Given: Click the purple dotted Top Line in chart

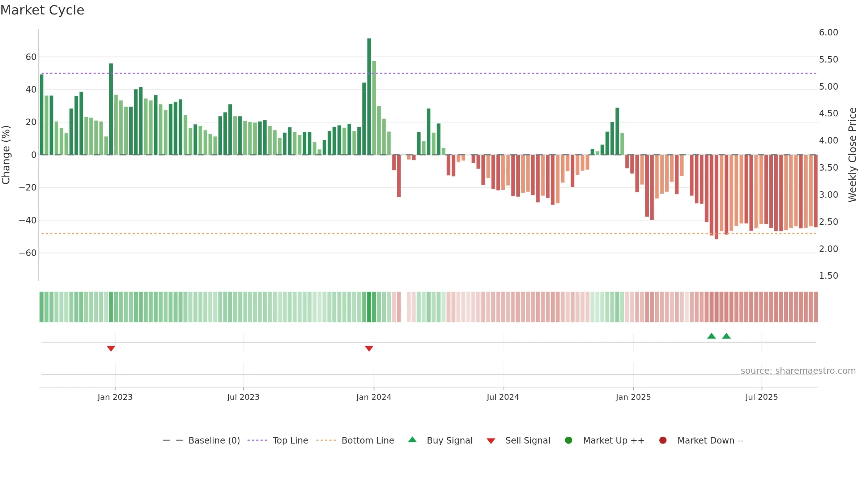Looking at the screenshot, I should 429,73.
